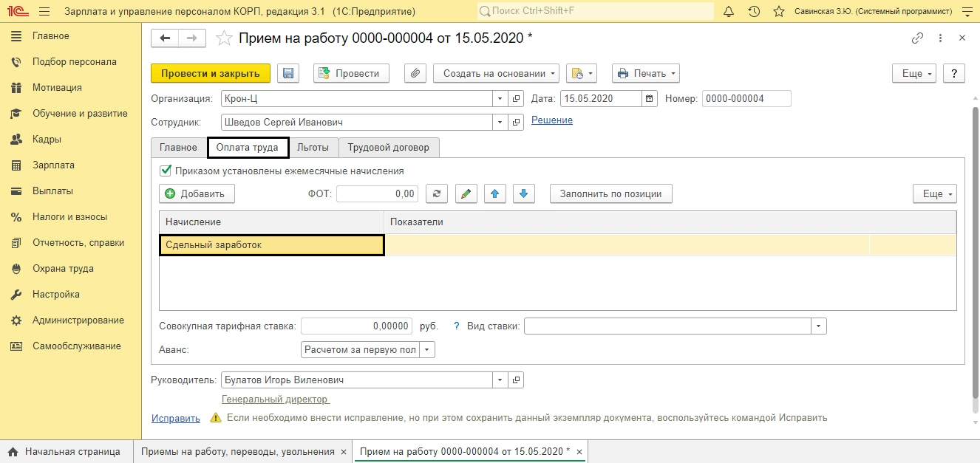Click the ФОТ amount field

coord(377,193)
